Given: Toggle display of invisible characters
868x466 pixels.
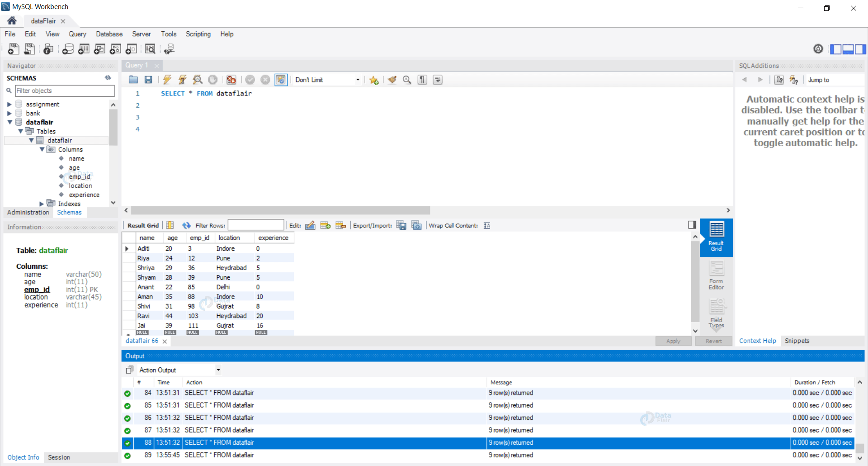Looking at the screenshot, I should tap(422, 80).
